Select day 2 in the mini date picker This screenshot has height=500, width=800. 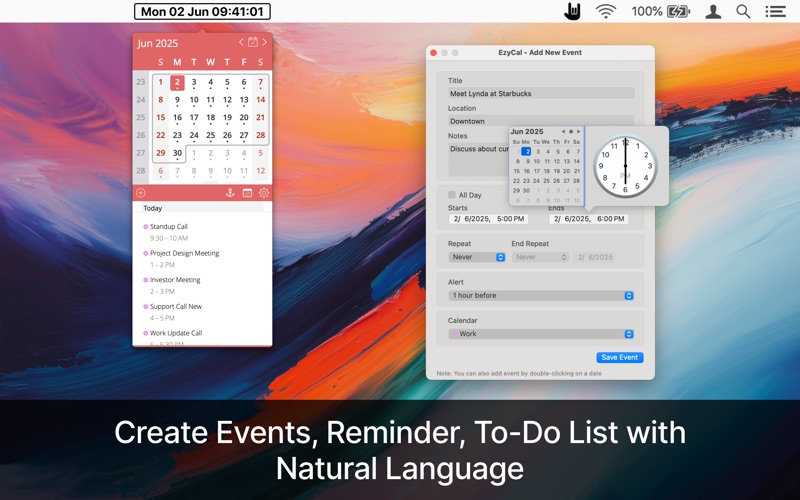pyautogui.click(x=527, y=152)
